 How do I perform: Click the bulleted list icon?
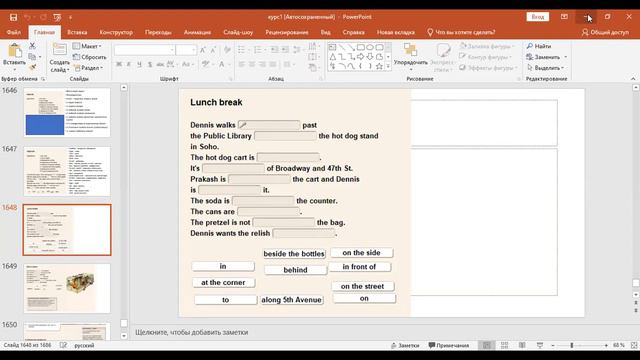point(242,50)
